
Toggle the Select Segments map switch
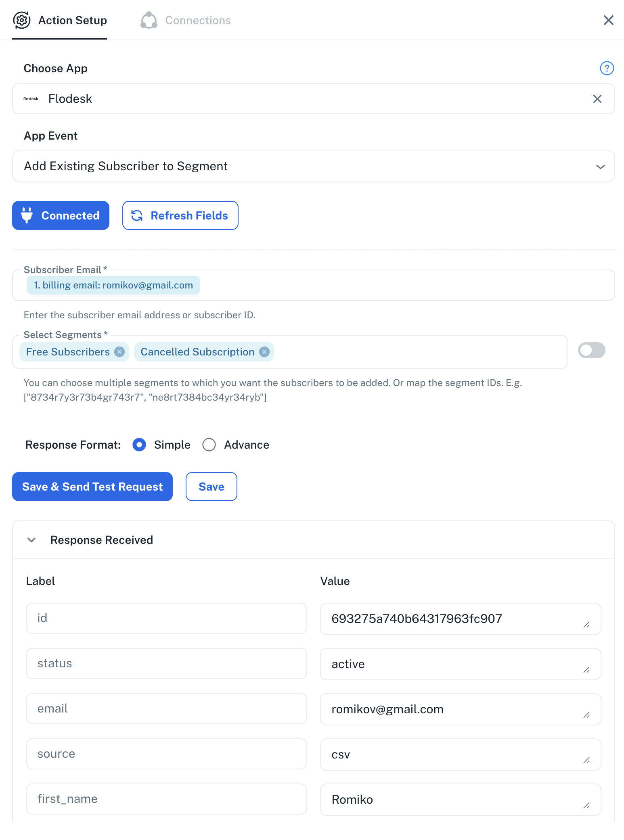point(591,350)
